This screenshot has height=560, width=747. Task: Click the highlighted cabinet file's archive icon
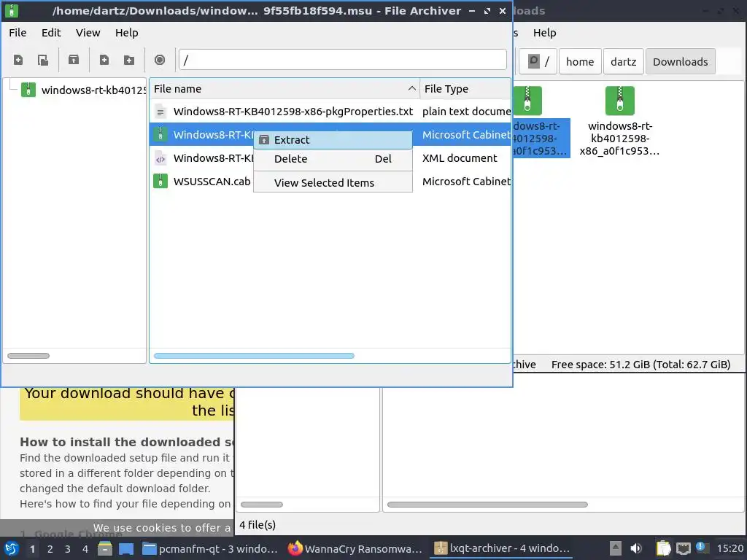pyautogui.click(x=160, y=135)
